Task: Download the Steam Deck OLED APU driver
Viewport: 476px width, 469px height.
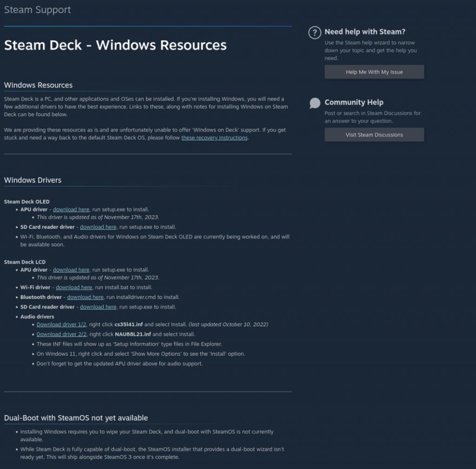Action: coord(71,209)
